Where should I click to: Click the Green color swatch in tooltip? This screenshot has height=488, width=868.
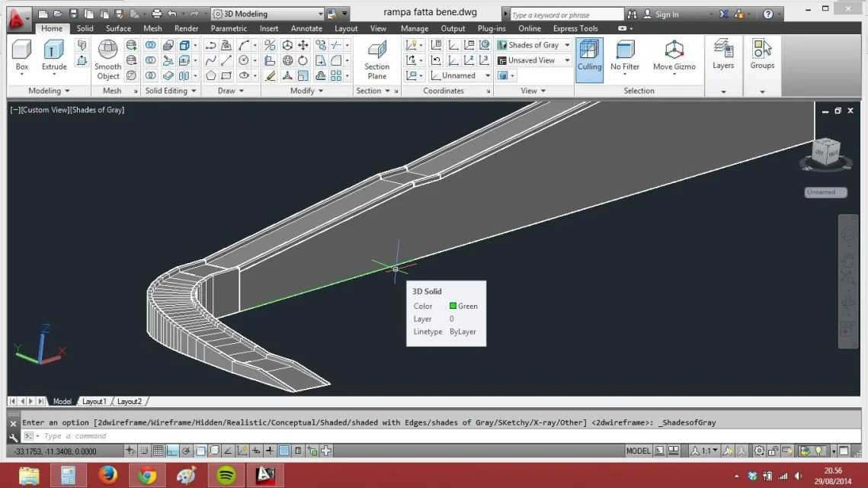453,306
